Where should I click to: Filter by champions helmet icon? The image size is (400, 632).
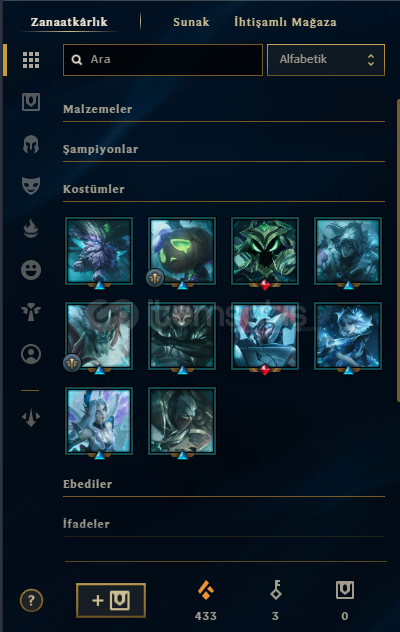pyautogui.click(x=31, y=144)
